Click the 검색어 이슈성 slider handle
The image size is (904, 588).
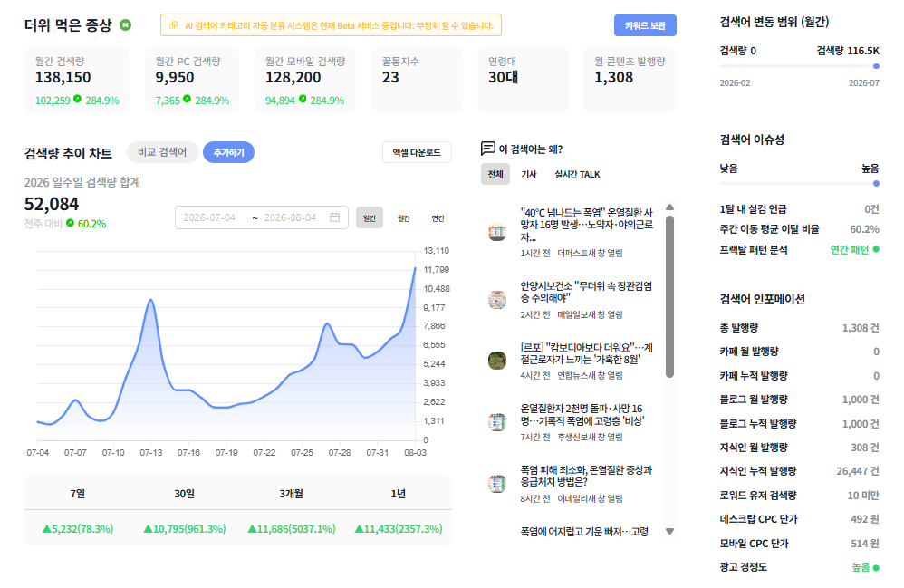click(x=876, y=183)
